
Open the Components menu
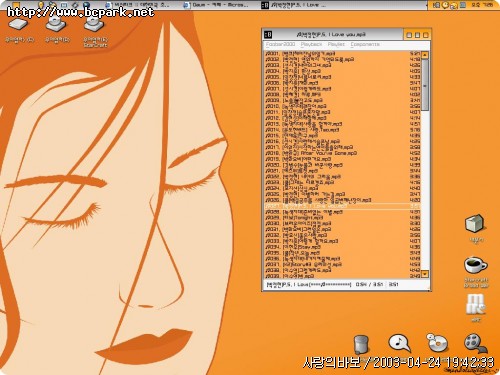(x=365, y=44)
